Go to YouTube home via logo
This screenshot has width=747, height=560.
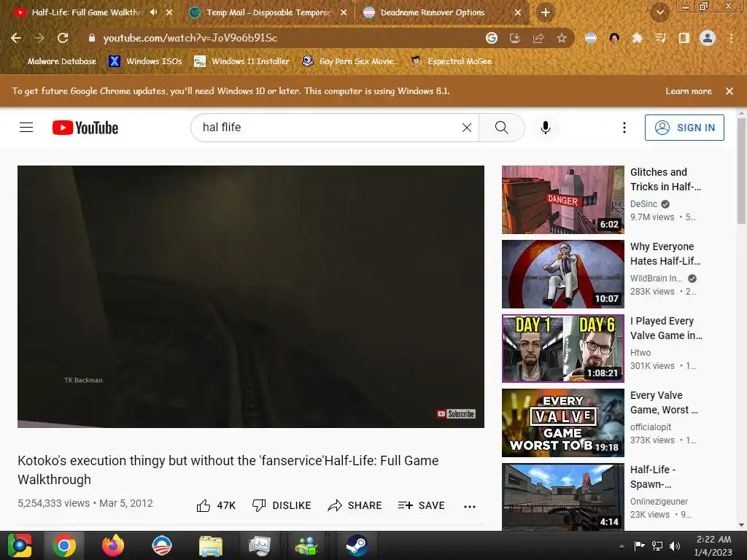(85, 128)
